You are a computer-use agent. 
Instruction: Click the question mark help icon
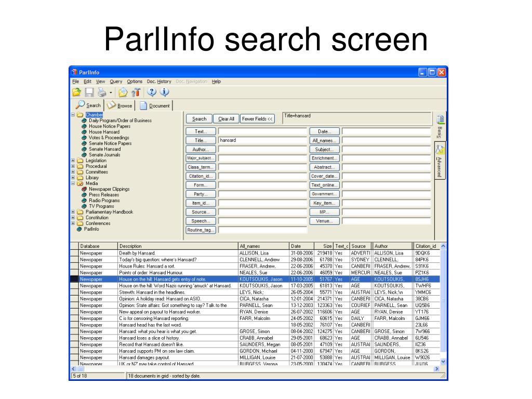pos(152,92)
